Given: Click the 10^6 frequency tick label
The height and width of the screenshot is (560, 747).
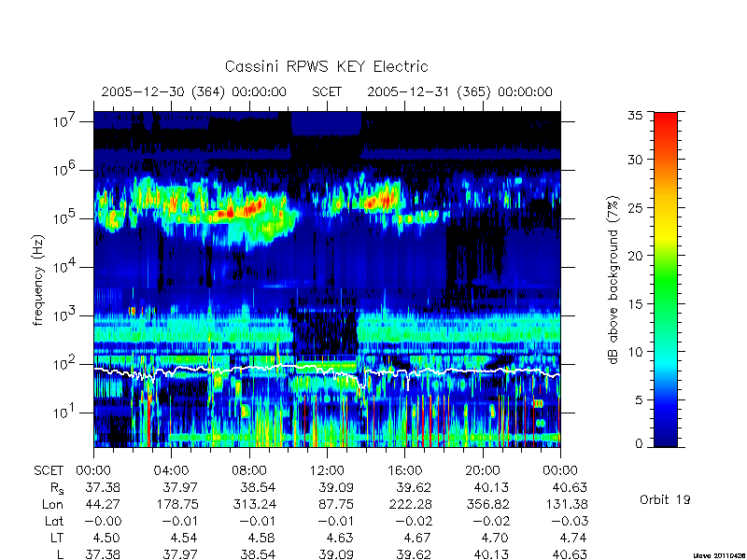Looking at the screenshot, I should pos(65,169).
